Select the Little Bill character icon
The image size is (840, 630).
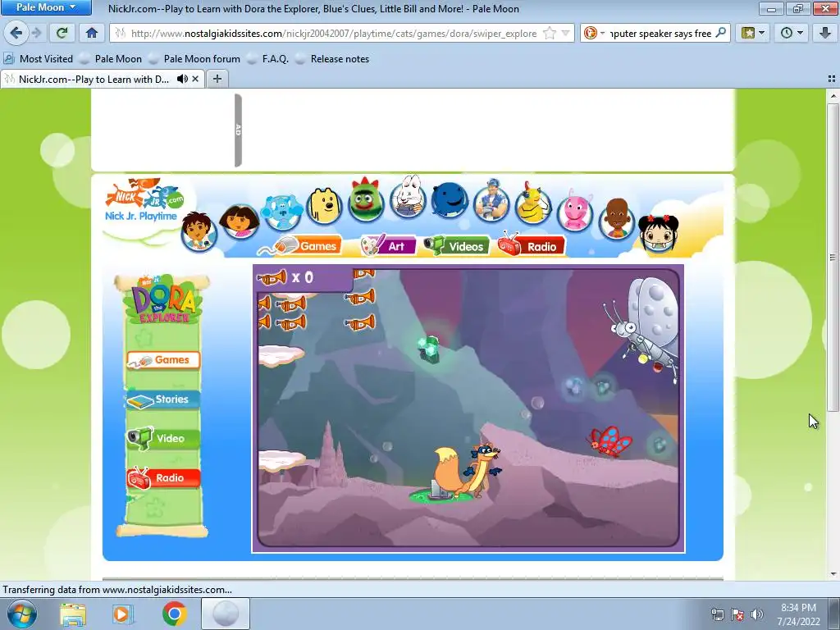pyautogui.click(x=617, y=218)
